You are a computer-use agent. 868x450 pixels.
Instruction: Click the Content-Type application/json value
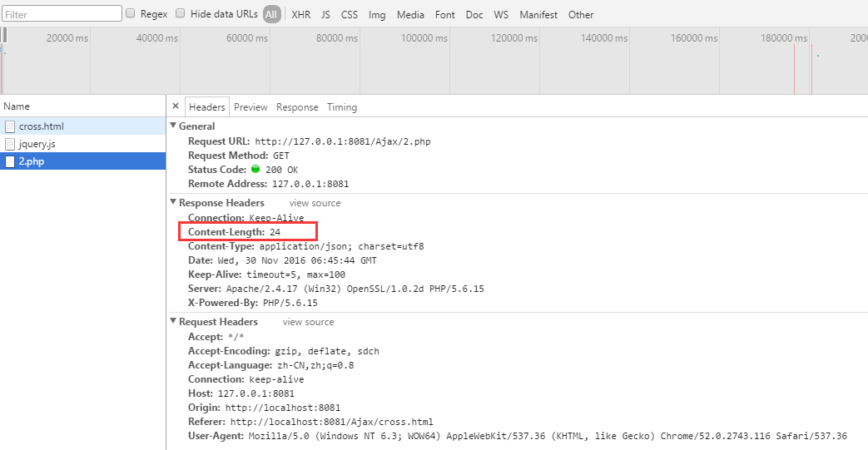(x=341, y=246)
